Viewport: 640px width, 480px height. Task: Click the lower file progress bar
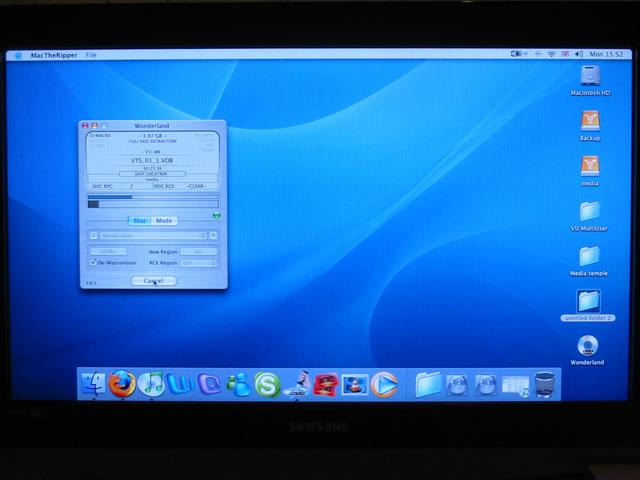(x=153, y=204)
